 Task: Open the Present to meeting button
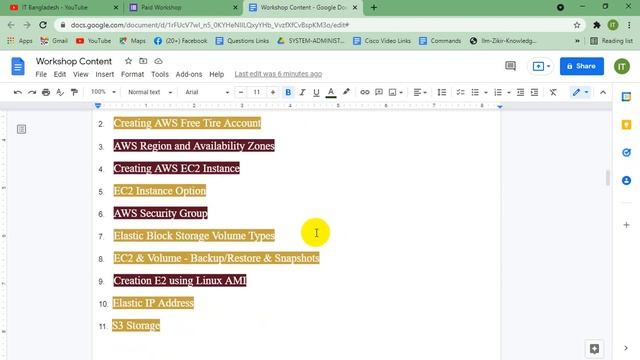click(x=541, y=66)
